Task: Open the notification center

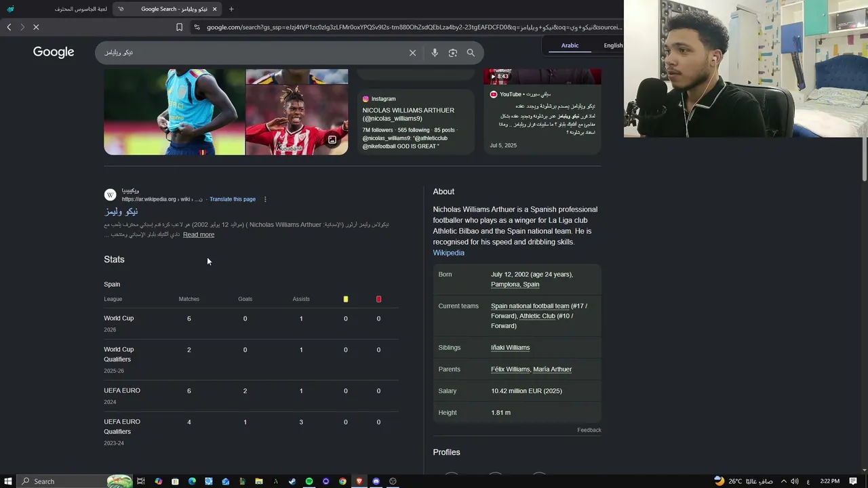Action: tap(853, 481)
